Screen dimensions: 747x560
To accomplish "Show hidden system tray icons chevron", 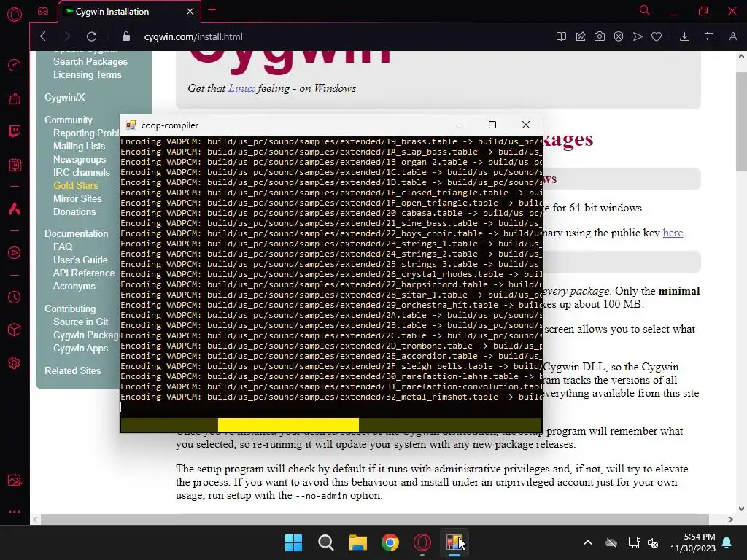I will pos(588,542).
